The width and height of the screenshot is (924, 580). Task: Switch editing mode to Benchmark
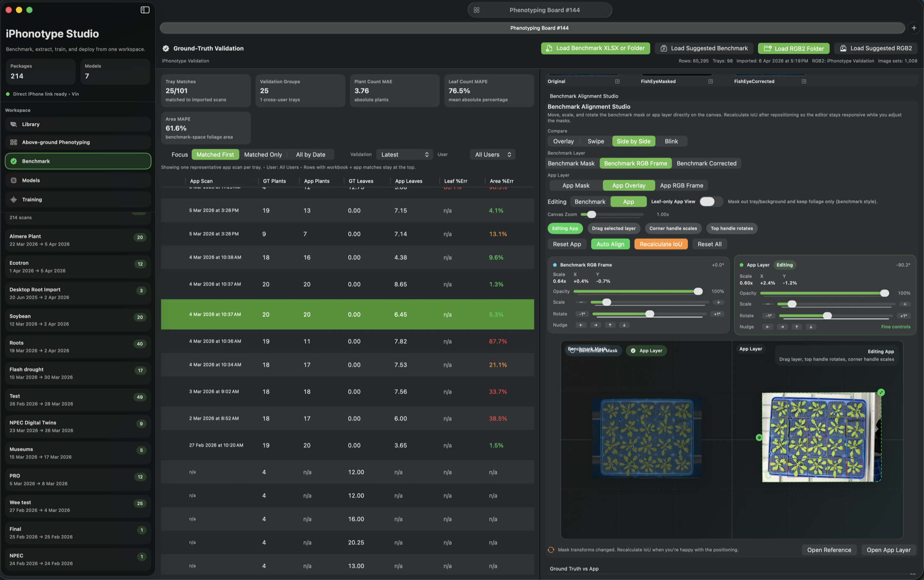tap(589, 201)
